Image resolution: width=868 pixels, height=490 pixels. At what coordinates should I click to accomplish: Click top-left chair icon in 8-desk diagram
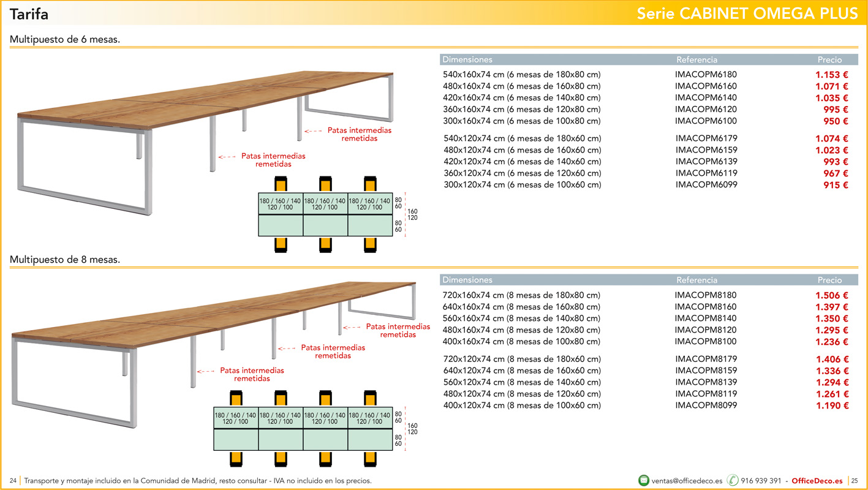236,398
